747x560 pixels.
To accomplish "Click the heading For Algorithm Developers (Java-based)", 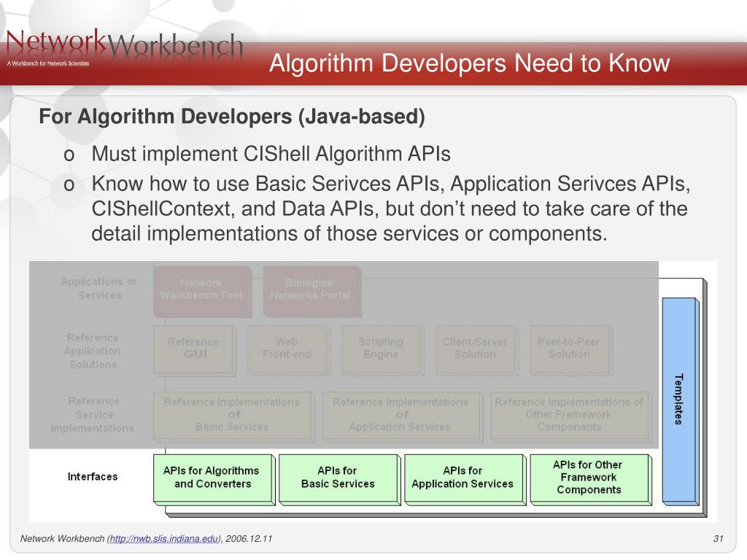I will 232,117.
